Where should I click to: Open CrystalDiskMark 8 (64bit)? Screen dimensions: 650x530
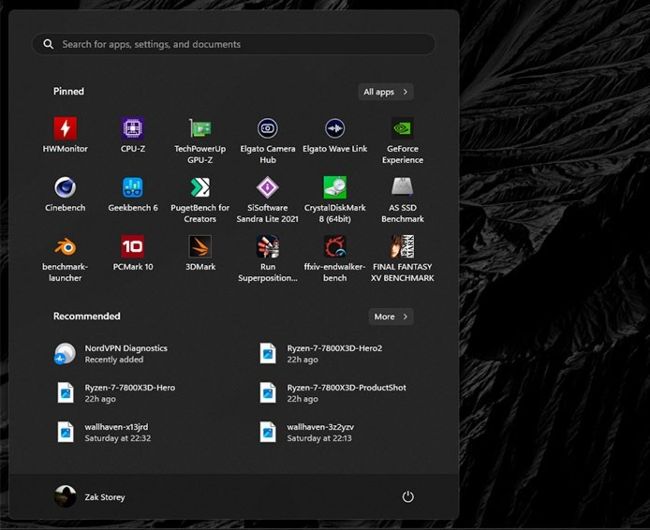click(335, 200)
